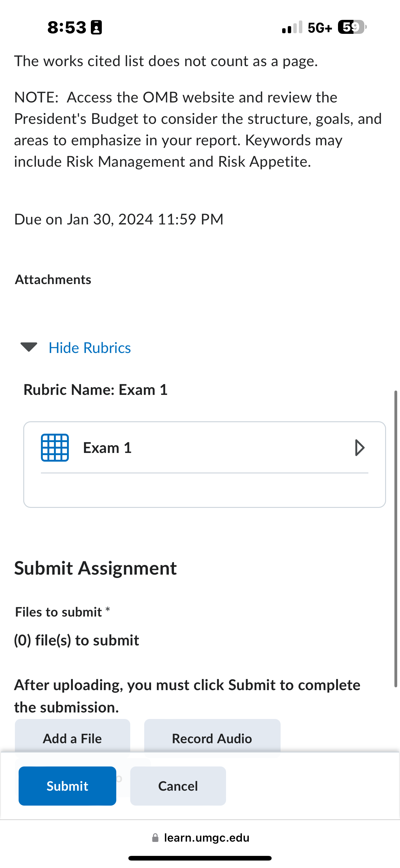Screen dimensions: 400x868
Task: Tap the 8:53 clock in status bar
Action: 67,27
